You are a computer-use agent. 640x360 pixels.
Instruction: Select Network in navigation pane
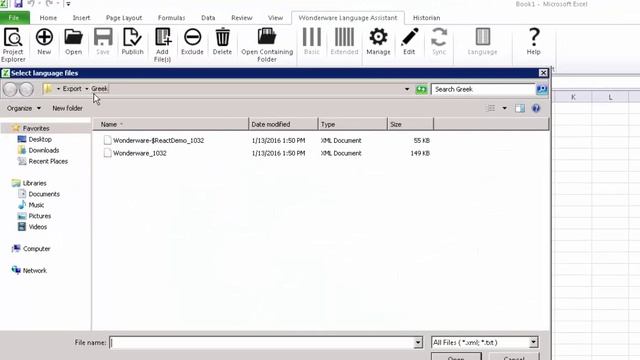(x=35, y=271)
